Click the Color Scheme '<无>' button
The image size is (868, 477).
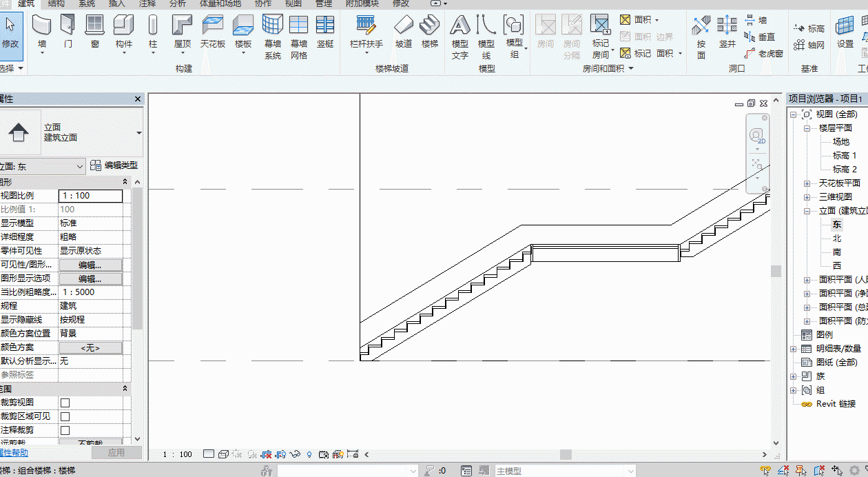click(90, 347)
